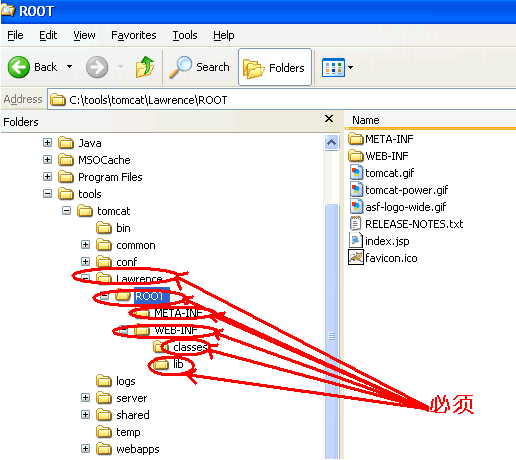Open the Tools menu
516x460 pixels.
coord(185,35)
